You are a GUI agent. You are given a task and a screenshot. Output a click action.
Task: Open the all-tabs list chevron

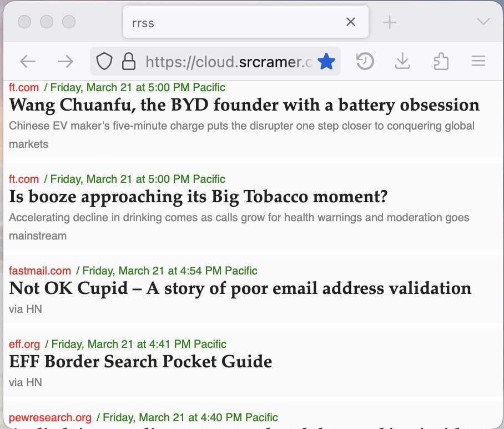(482, 22)
